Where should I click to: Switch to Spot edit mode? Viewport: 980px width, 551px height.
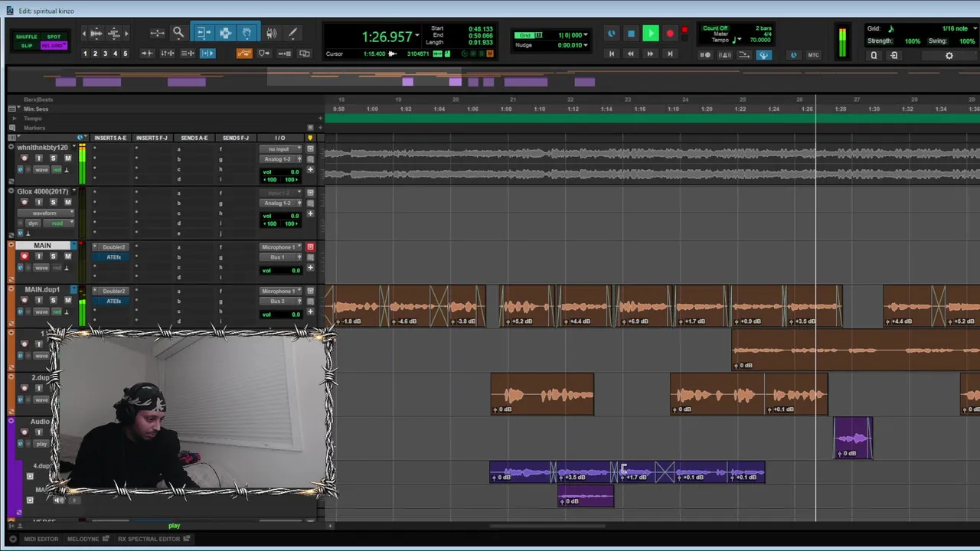pyautogui.click(x=54, y=37)
